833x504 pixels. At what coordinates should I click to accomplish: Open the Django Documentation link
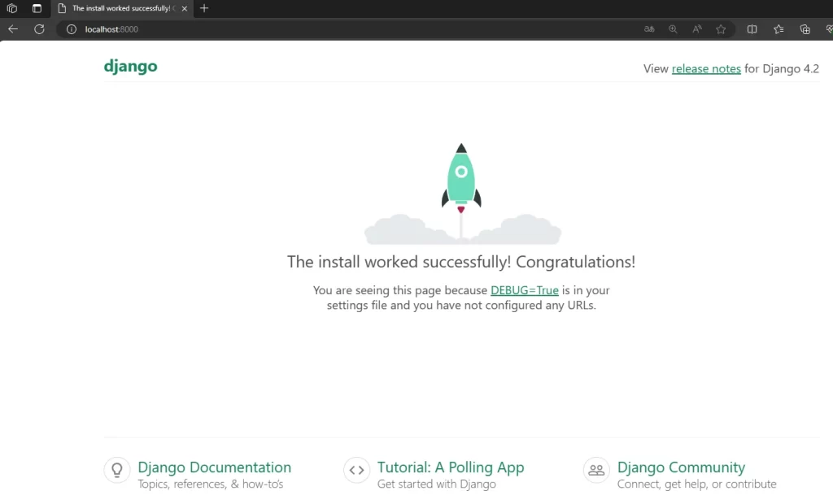pyautogui.click(x=215, y=467)
